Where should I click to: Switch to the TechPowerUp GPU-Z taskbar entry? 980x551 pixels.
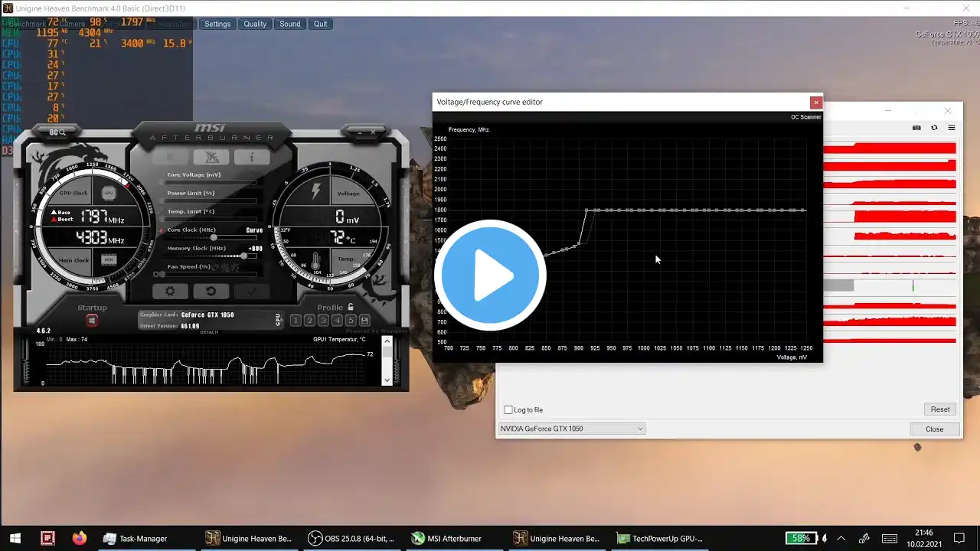click(660, 538)
